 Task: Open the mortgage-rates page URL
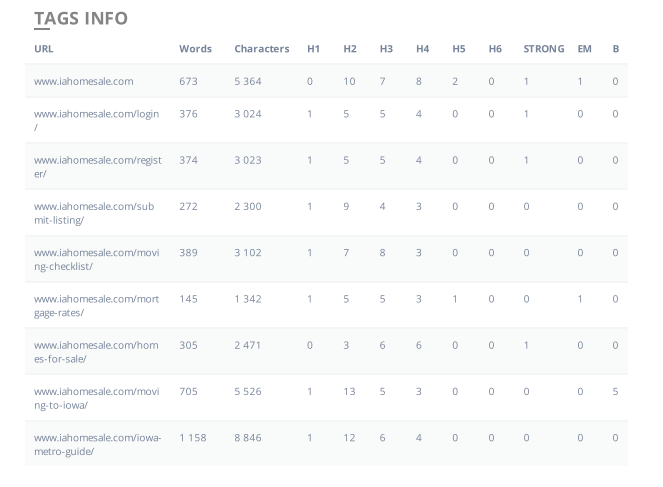[x=96, y=298]
